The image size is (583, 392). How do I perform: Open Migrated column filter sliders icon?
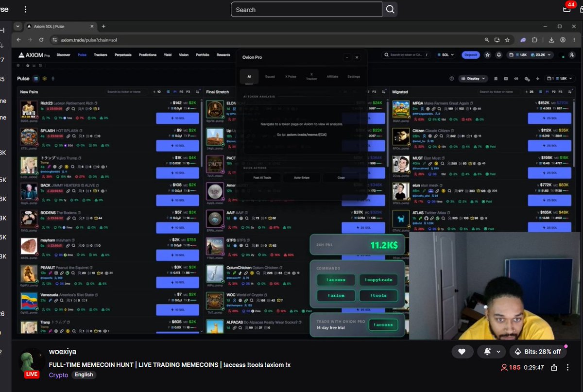tap(569, 91)
